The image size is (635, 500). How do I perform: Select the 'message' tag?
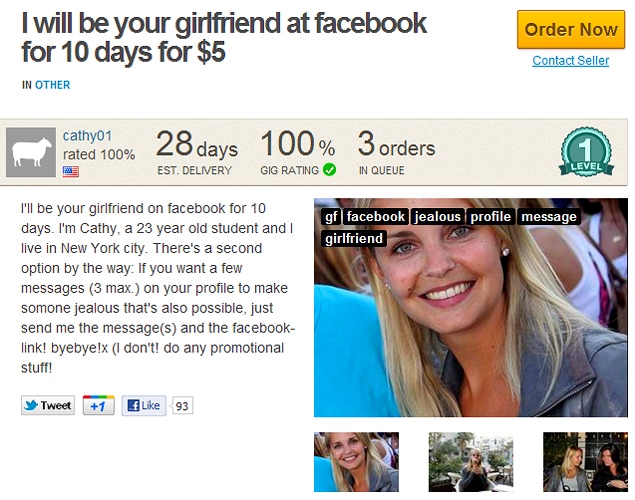pyautogui.click(x=549, y=217)
